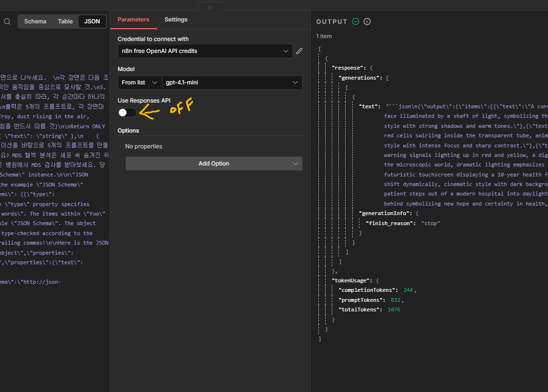Switch input view to Table
The width and height of the screenshot is (548, 392).
coord(65,21)
